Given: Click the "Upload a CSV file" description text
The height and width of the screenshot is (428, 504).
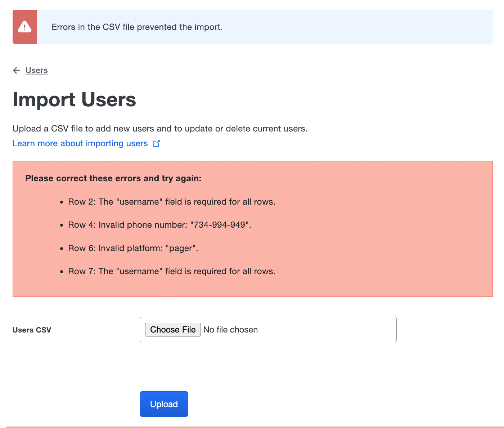Looking at the screenshot, I should (x=160, y=129).
